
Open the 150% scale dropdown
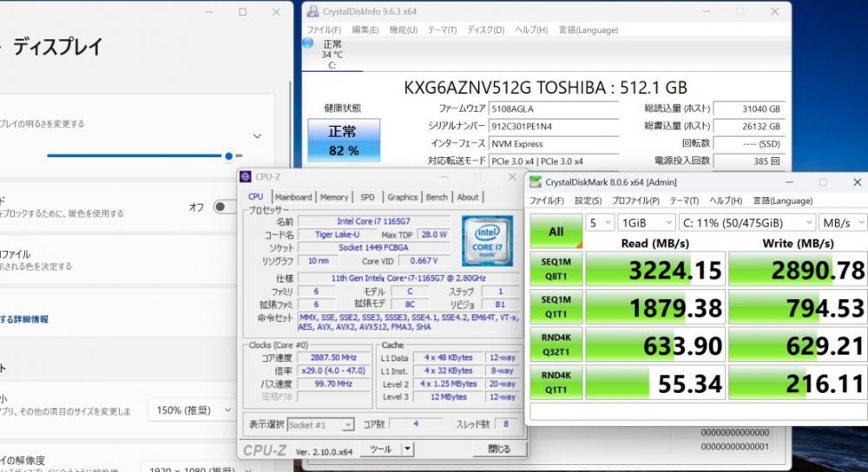pyautogui.click(x=192, y=410)
